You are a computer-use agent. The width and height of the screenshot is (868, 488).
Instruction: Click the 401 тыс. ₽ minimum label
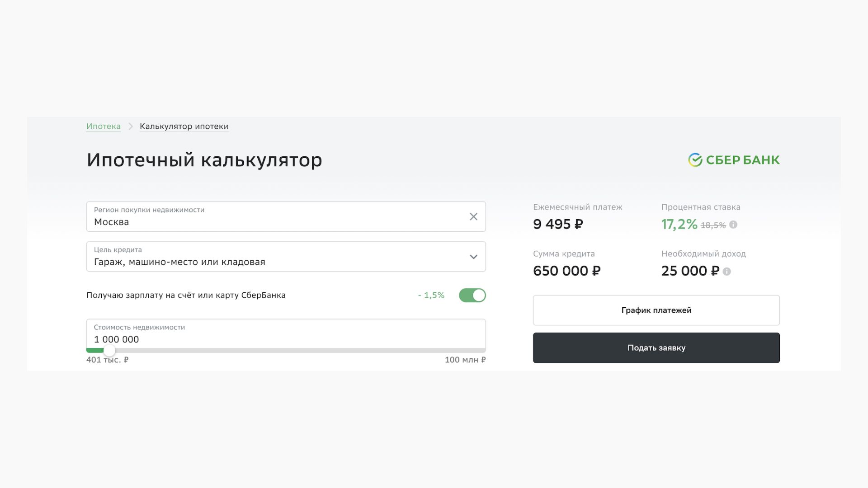click(107, 360)
